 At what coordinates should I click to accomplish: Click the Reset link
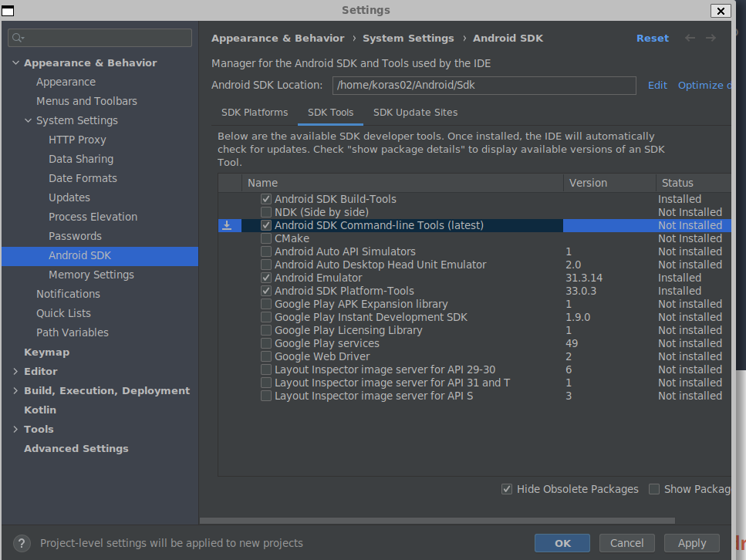(x=653, y=38)
